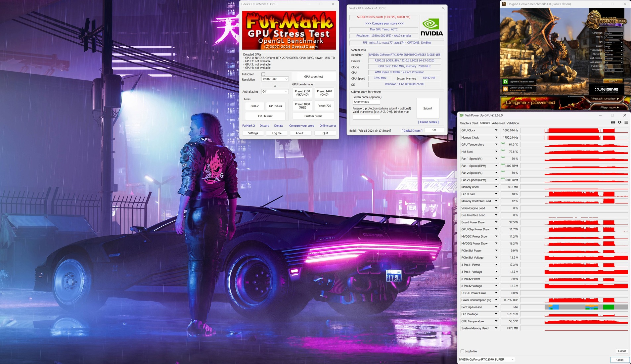
Task: Select the GPU from GPU-Z bottom dropdown
Action: tap(486, 360)
